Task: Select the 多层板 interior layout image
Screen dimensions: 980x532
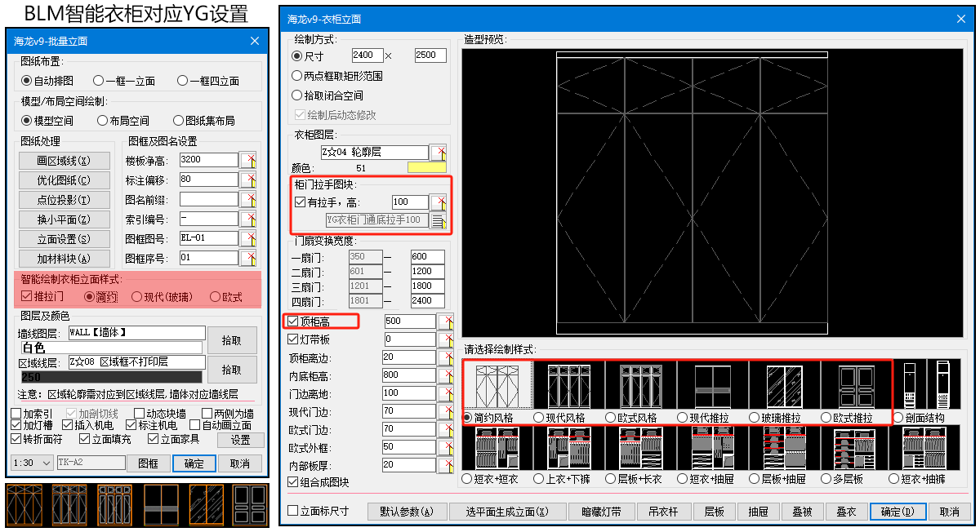Action: click(857, 449)
